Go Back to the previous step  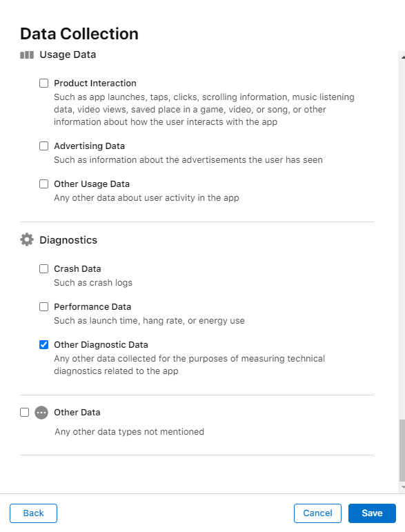pyautogui.click(x=33, y=513)
